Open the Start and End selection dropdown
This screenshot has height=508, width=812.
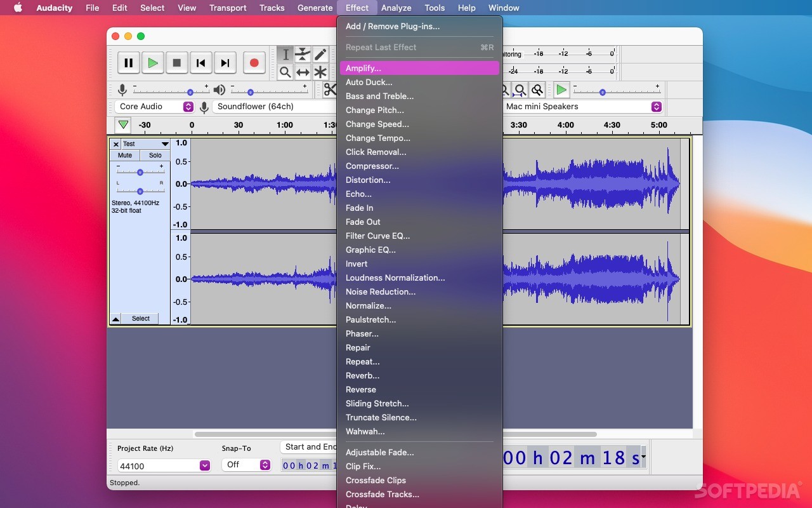coord(308,447)
